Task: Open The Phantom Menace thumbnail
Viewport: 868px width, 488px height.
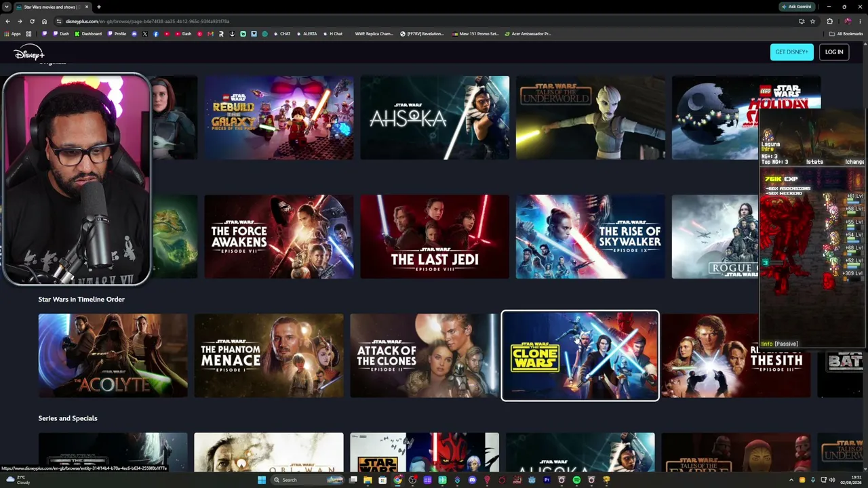Action: pos(269,355)
